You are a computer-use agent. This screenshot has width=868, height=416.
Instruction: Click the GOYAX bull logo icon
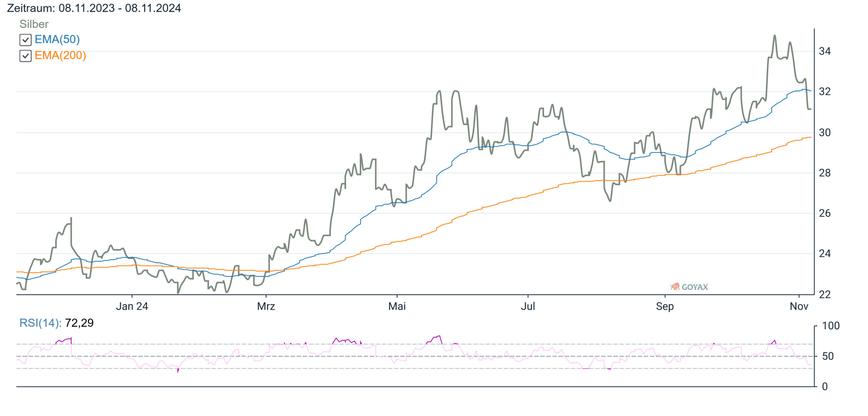[675, 287]
